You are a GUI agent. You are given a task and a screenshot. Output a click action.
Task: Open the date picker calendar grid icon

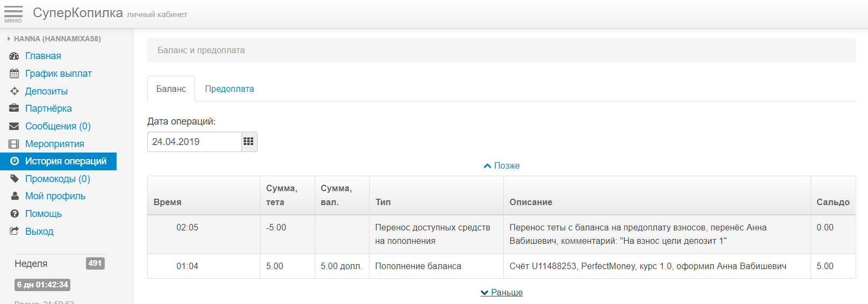(249, 142)
